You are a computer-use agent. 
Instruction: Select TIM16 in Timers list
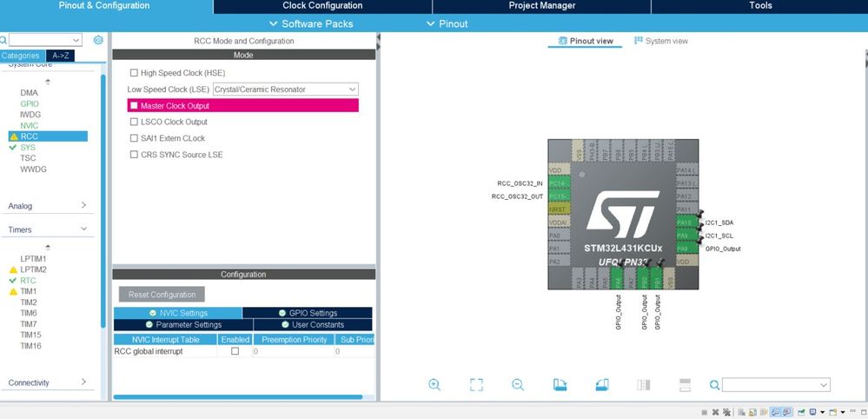[30, 346]
